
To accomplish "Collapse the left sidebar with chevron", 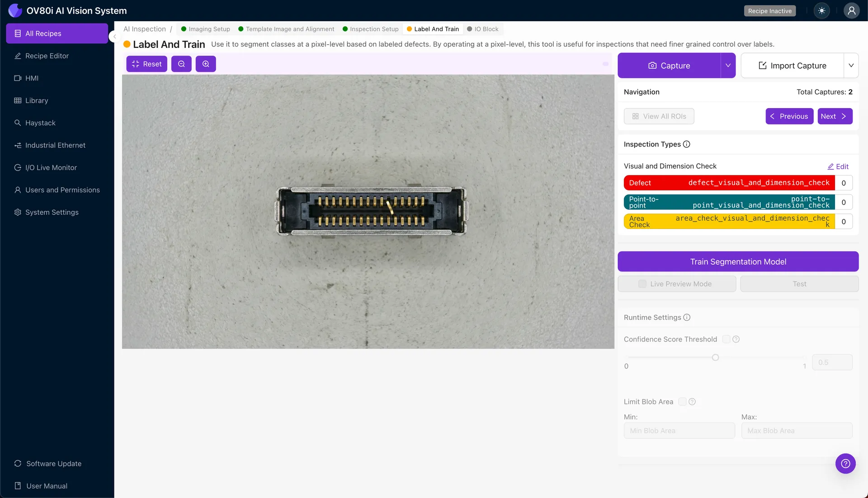I will [x=114, y=37].
